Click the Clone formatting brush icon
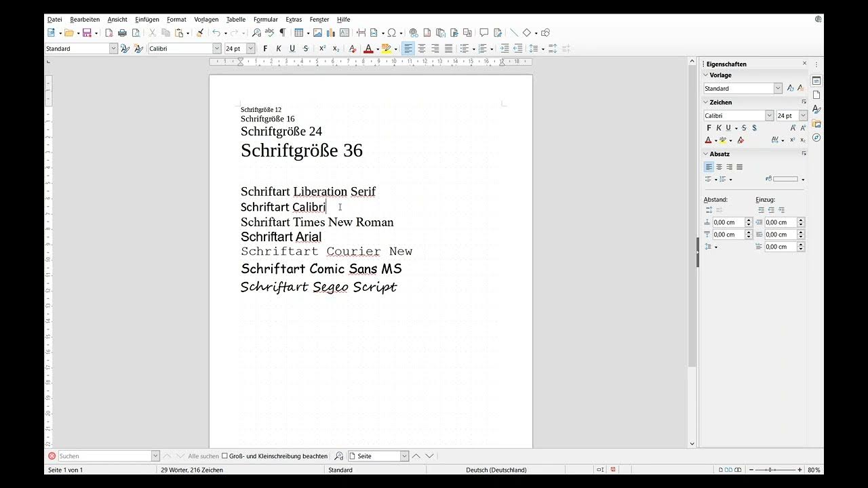Screen dimensions: 868x488 (x=200, y=33)
